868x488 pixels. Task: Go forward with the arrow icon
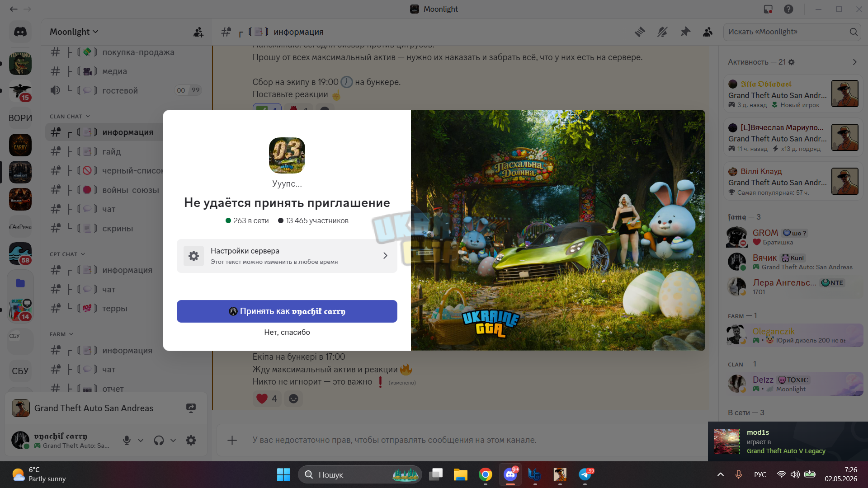[27, 9]
